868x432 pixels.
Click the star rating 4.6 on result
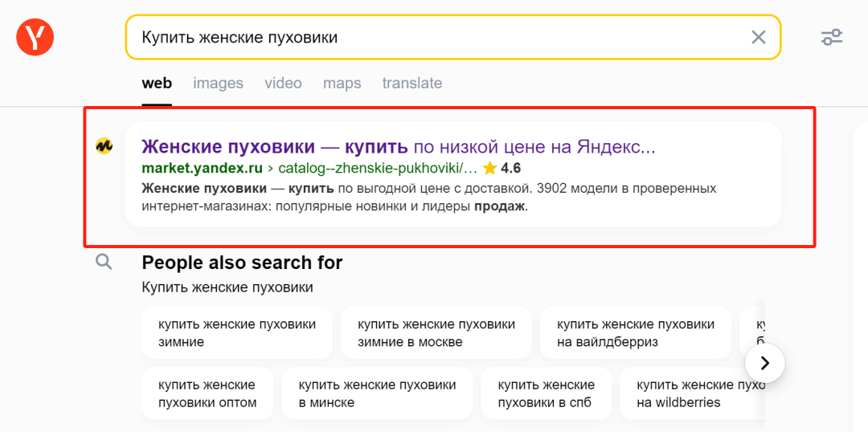502,169
